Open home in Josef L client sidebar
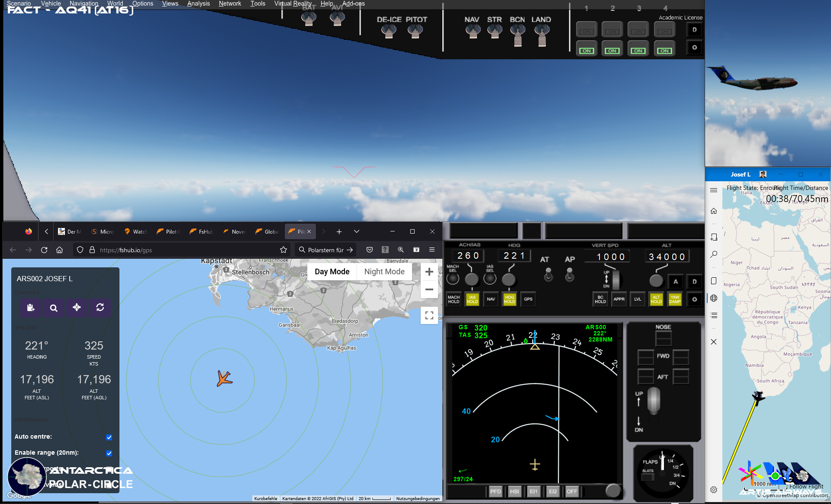The height and width of the screenshot is (504, 831). pyautogui.click(x=714, y=211)
